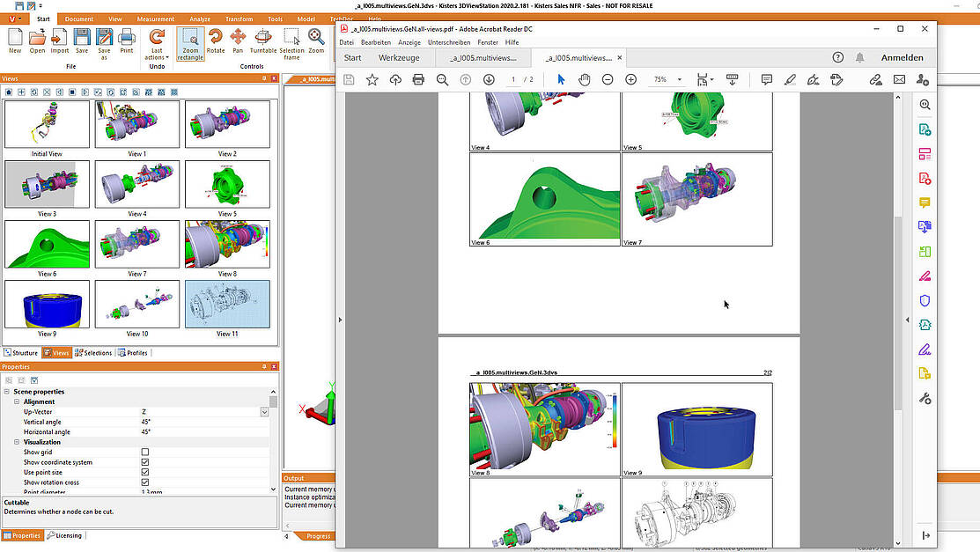Switch to the Werkzeuge tab
Image resolution: width=980 pixels, height=552 pixels.
pyautogui.click(x=399, y=57)
